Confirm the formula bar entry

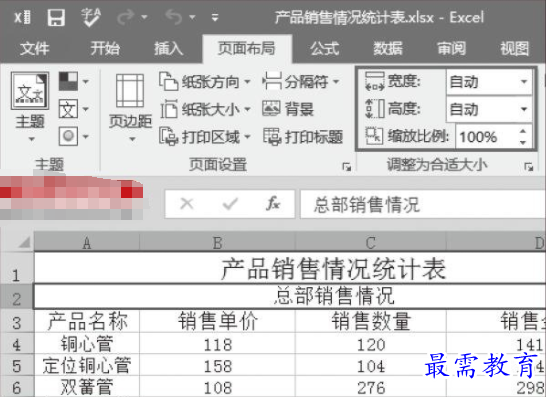[x=230, y=204]
